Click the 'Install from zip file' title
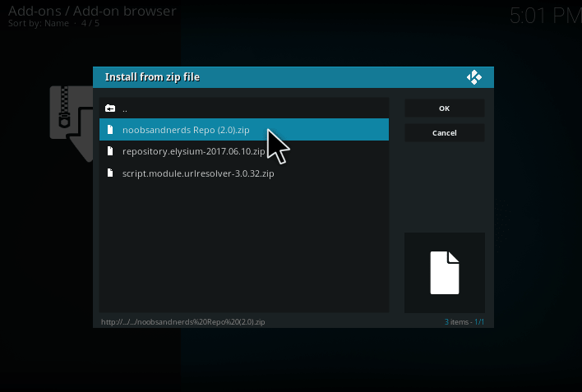The image size is (582, 392). [x=152, y=77]
